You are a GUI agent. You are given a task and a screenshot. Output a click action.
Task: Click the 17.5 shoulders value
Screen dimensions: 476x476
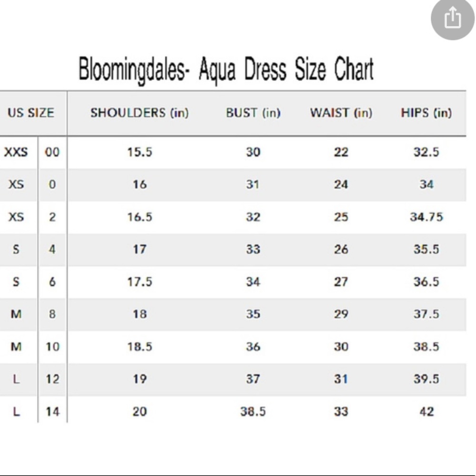click(139, 282)
